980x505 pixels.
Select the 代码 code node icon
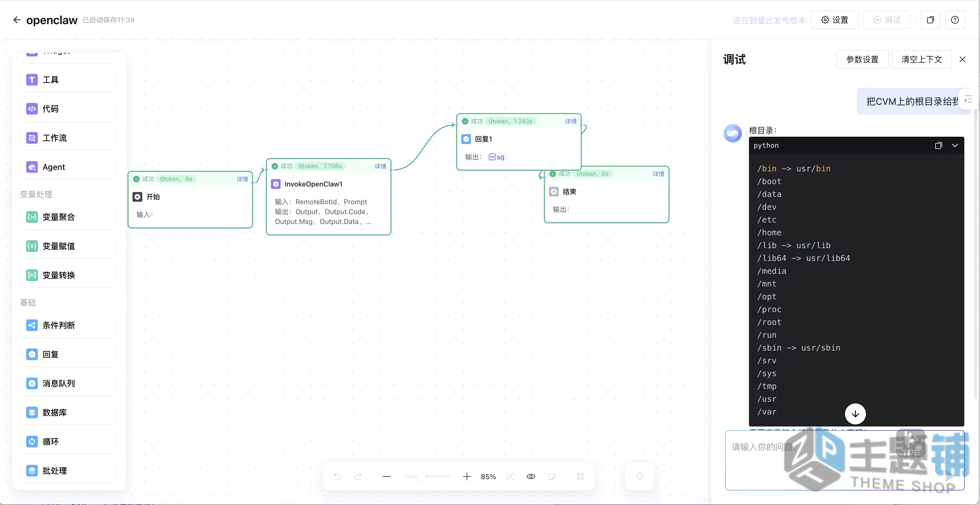[x=32, y=109]
